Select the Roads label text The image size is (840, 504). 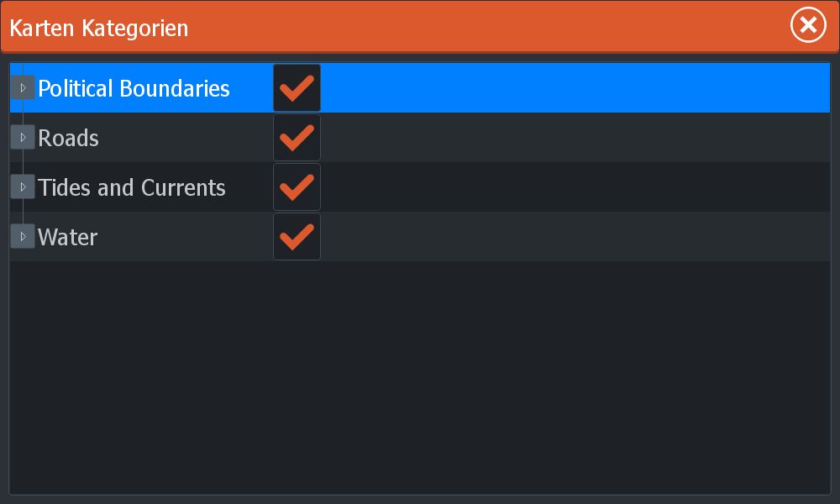[x=68, y=139]
